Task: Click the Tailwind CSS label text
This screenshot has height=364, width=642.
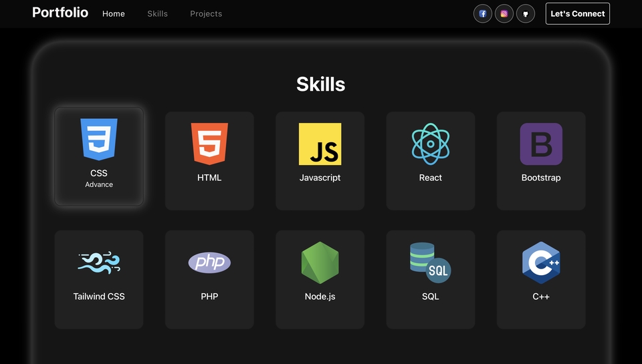Action: coord(99,296)
